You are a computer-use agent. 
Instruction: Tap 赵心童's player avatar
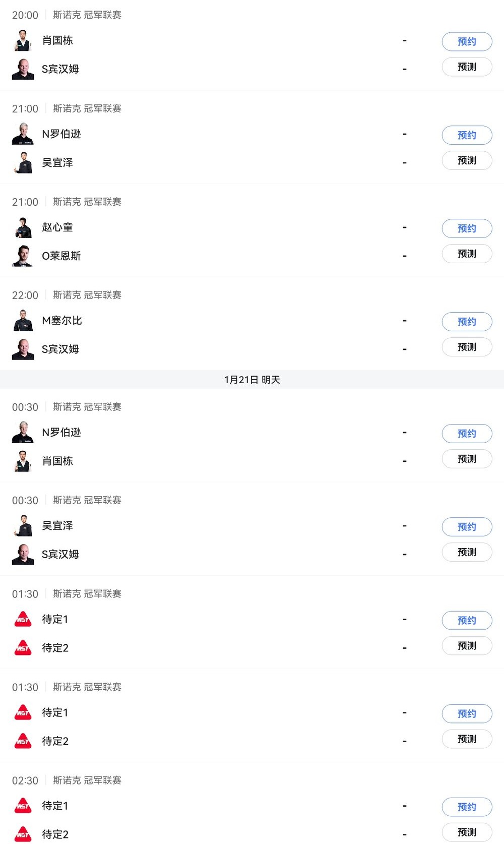tap(23, 227)
